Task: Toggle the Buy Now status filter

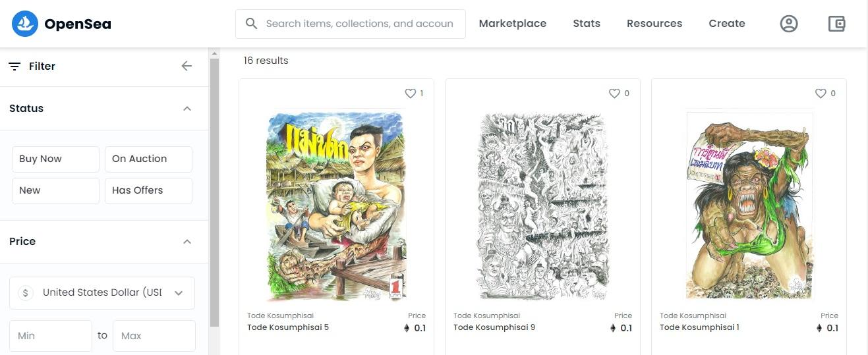Action: pos(55,159)
